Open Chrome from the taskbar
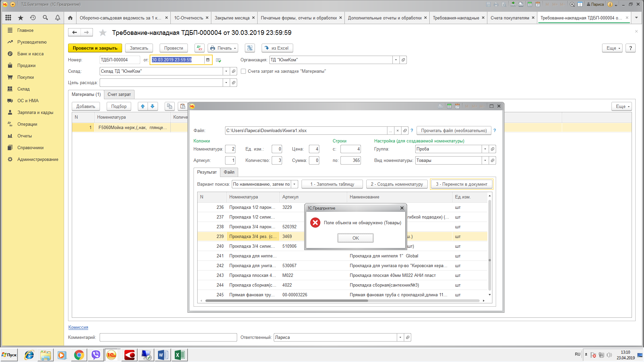Image resolution: width=644 pixels, height=362 pixels. click(79, 355)
